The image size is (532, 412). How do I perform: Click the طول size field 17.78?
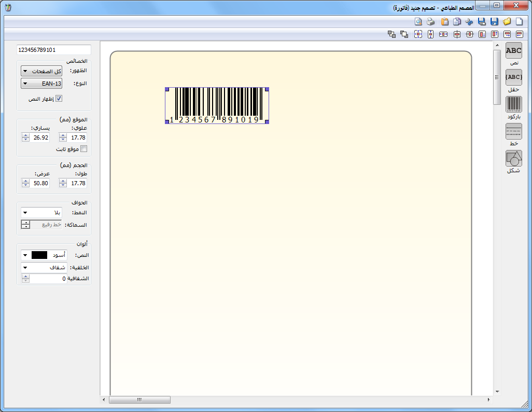77,183
